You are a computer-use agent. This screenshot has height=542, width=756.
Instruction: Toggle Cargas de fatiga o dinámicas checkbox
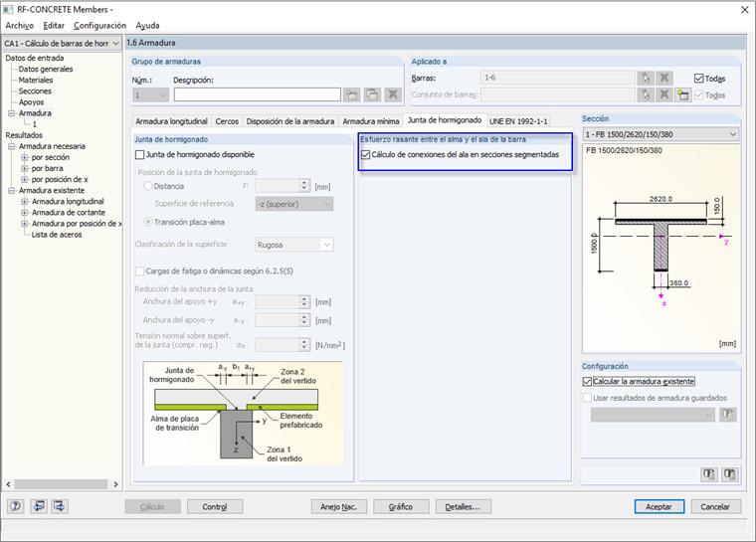coord(140,271)
